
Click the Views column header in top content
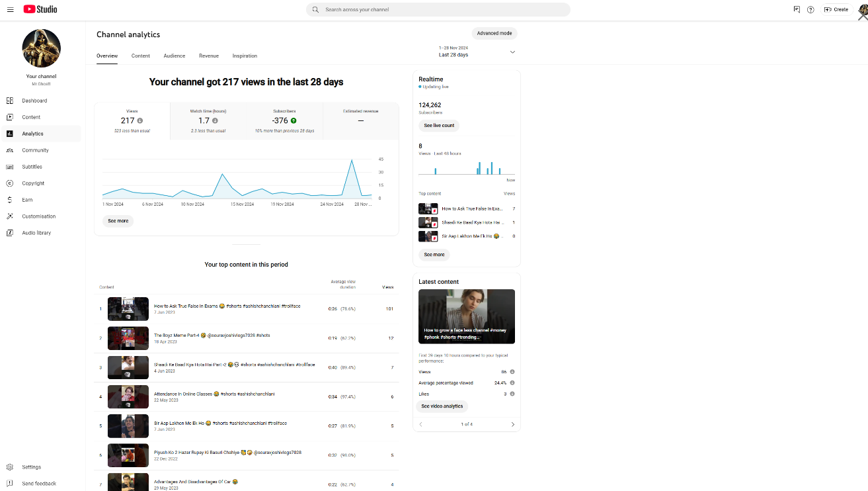coord(388,287)
